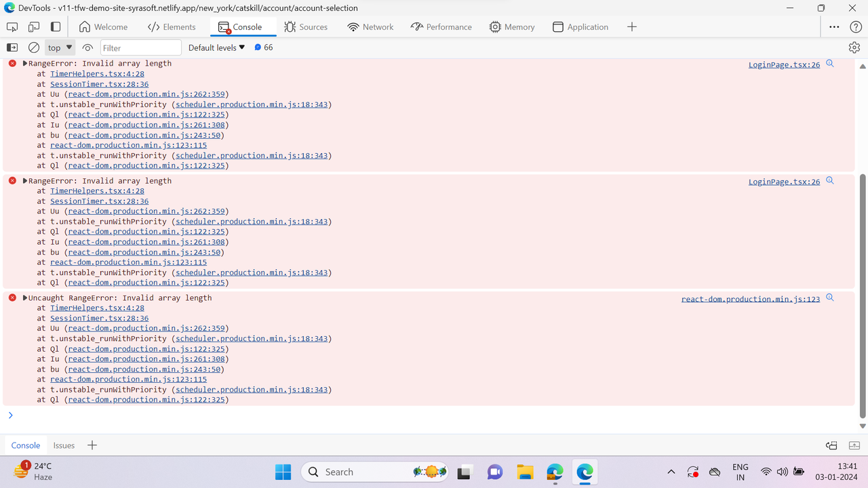Viewport: 868px width, 488px height.
Task: Open the Default levels dropdown
Action: tap(216, 47)
